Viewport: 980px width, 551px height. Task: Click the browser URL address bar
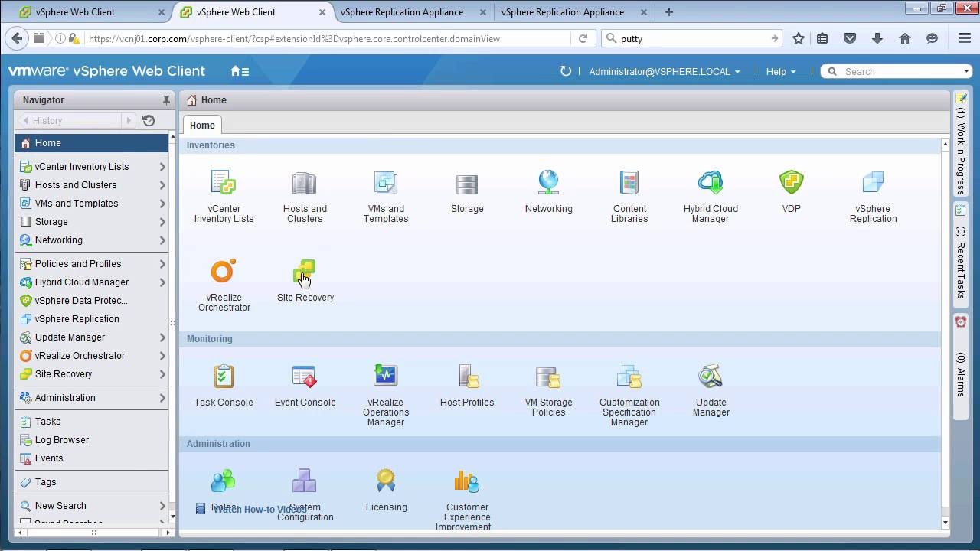coord(329,38)
